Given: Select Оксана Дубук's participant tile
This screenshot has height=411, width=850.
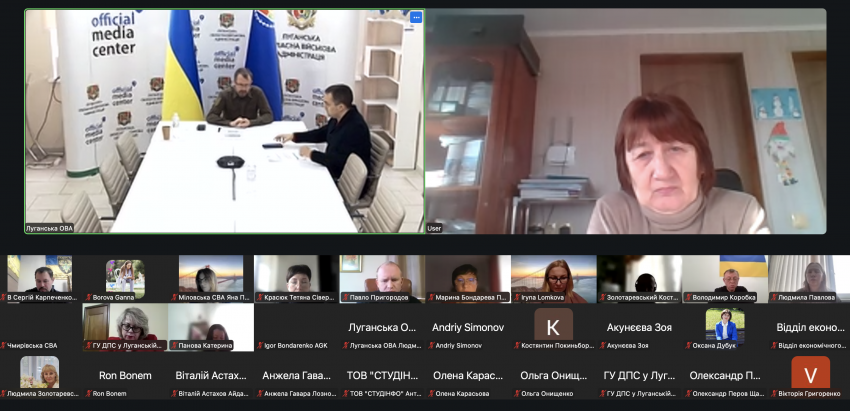Looking at the screenshot, I should (x=725, y=327).
